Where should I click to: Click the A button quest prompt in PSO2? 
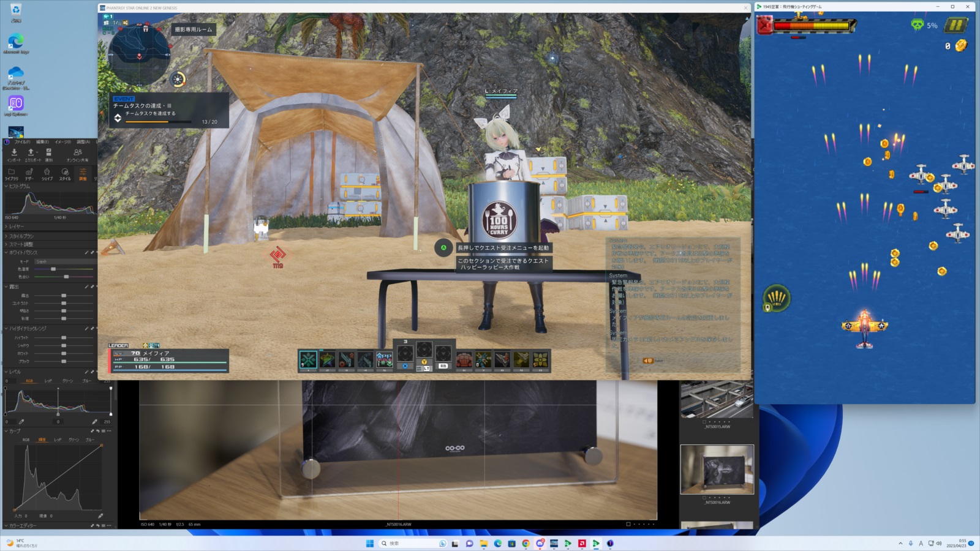point(443,248)
